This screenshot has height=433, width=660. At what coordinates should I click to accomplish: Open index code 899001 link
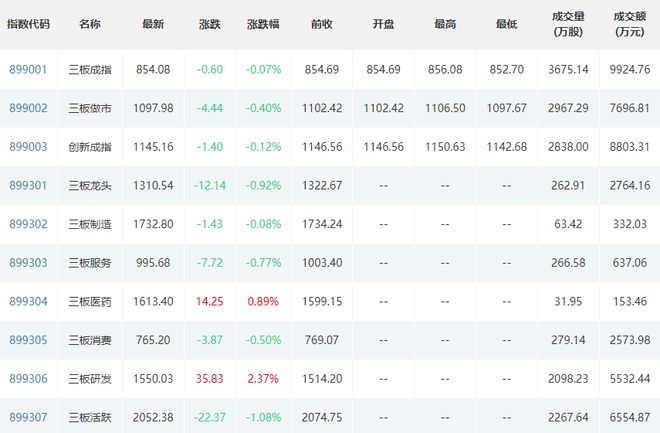pyautogui.click(x=28, y=69)
